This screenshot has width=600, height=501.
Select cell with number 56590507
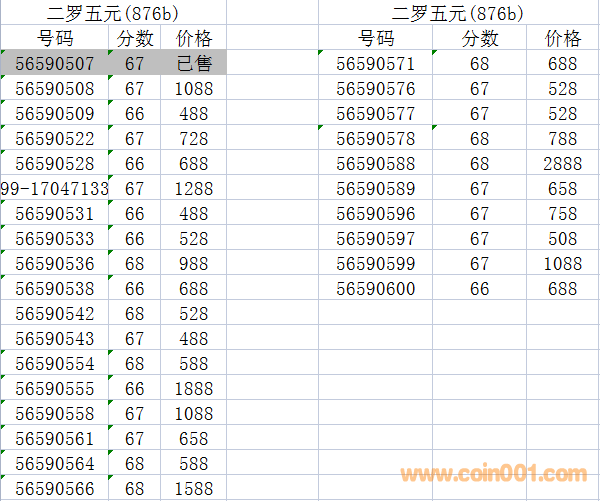[x=55, y=64]
